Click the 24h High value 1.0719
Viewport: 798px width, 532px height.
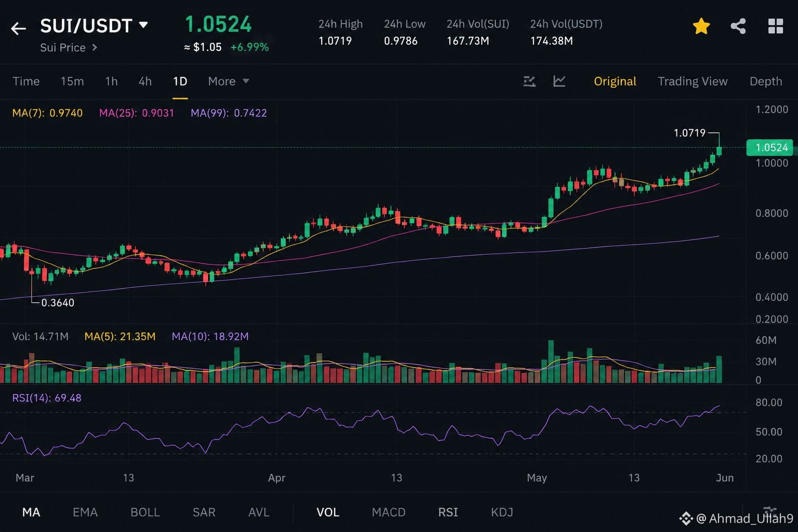coord(335,41)
